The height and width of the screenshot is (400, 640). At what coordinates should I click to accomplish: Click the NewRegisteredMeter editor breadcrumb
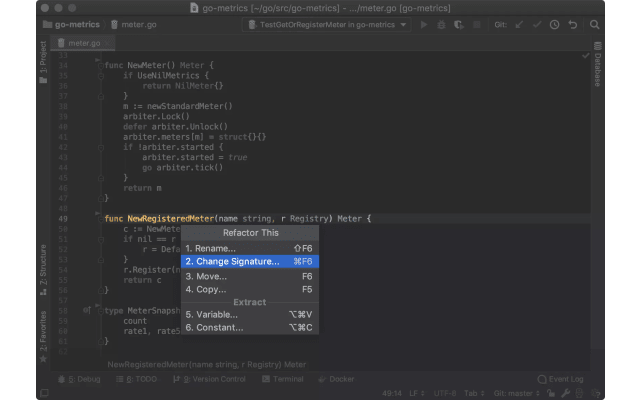[x=207, y=364]
